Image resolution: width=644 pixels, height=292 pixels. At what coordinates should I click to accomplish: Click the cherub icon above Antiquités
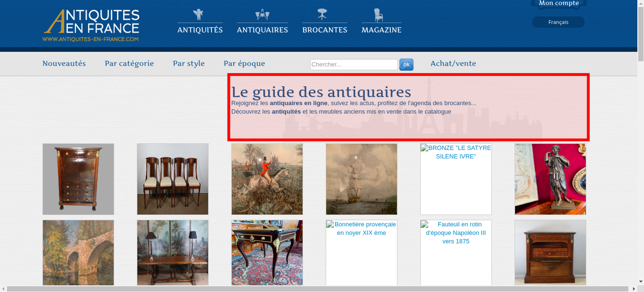click(198, 14)
